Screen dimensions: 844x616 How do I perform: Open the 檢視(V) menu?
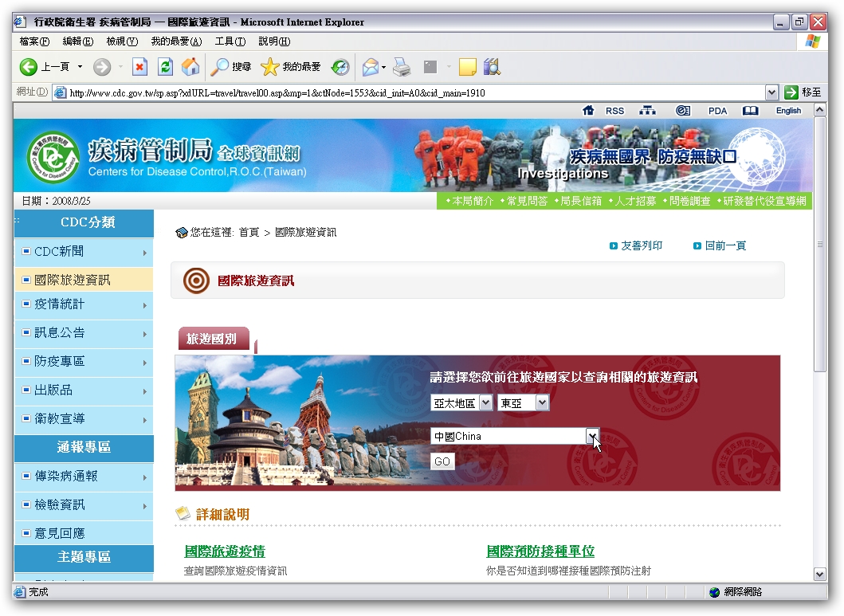(x=122, y=41)
